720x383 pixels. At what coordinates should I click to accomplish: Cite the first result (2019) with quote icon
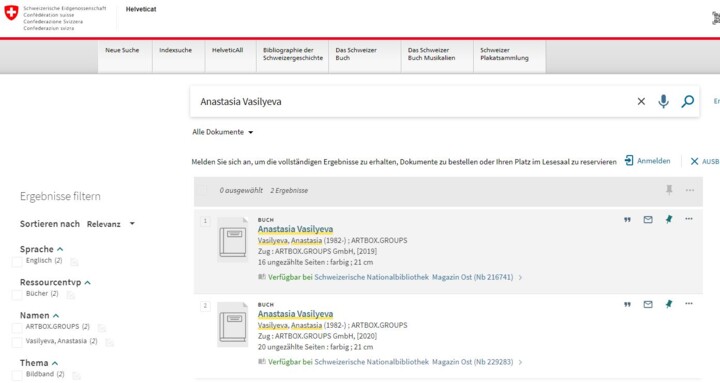pos(627,220)
